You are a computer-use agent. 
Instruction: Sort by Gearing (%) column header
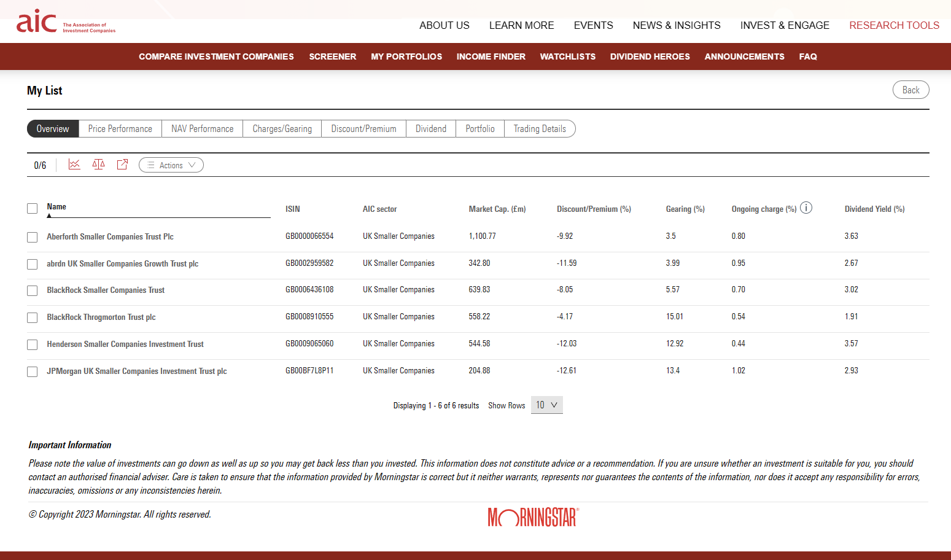pos(685,209)
